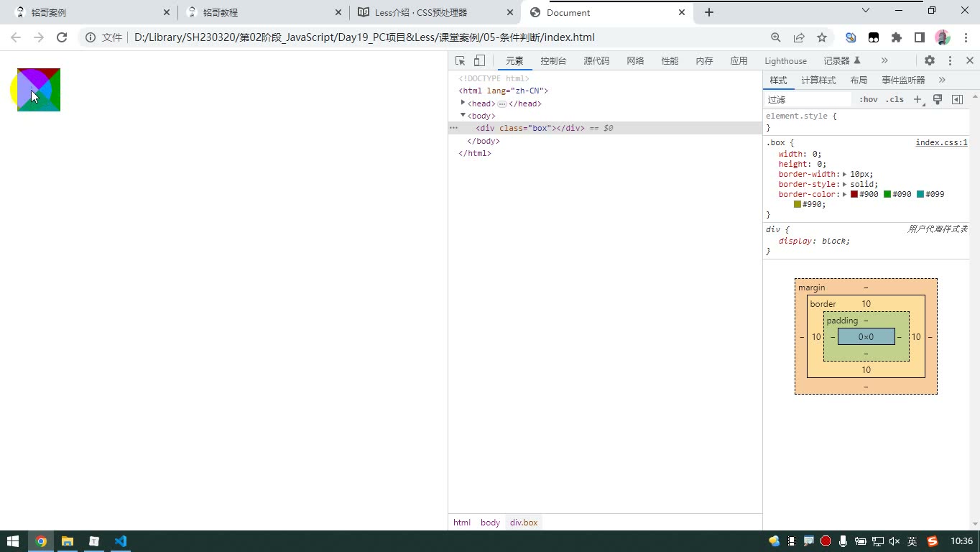
Task: Open Visual Studio Code from the taskbar
Action: [121, 541]
